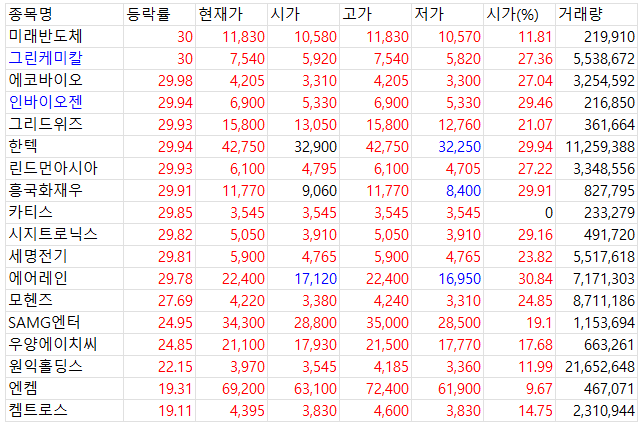Viewport: 642px width, 428px height.
Task: Click the change rate 27.69
Action: point(175,301)
